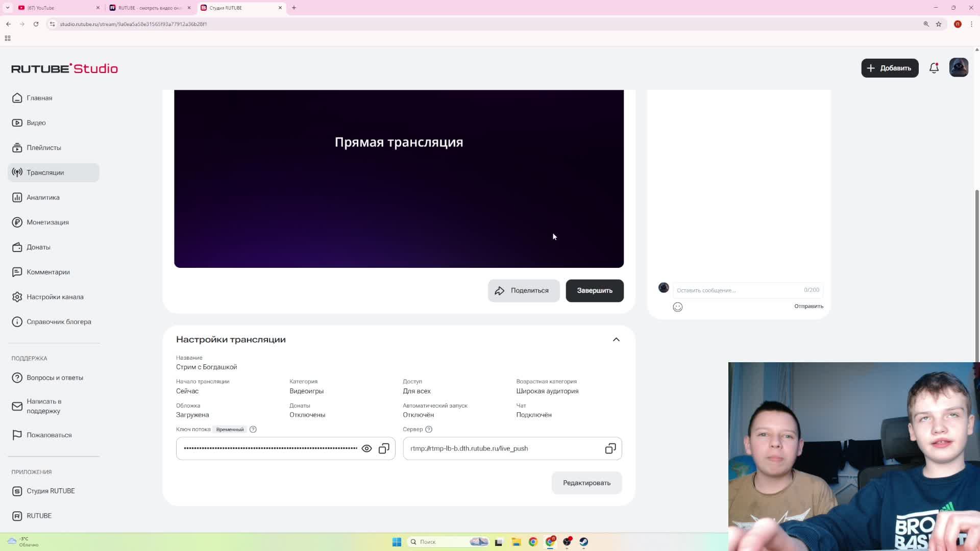Viewport: 980px width, 551px height.
Task: Click the RUTUBE Studio logo
Action: pos(64,68)
